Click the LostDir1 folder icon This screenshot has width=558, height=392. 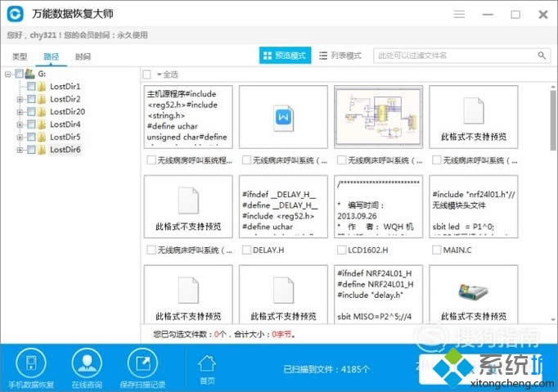(42, 86)
